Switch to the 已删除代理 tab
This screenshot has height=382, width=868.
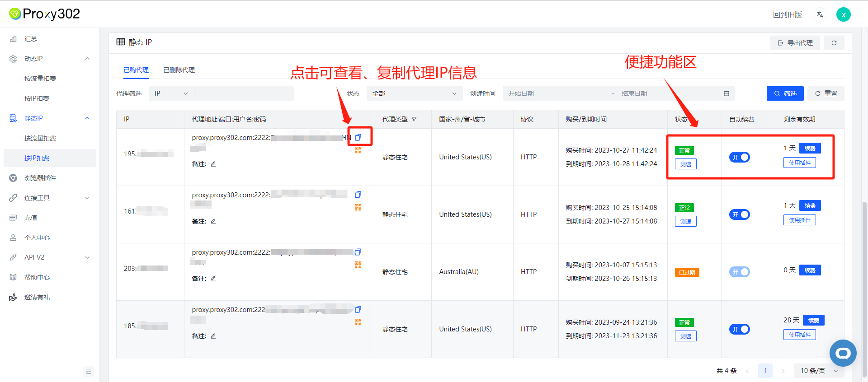[x=179, y=70]
